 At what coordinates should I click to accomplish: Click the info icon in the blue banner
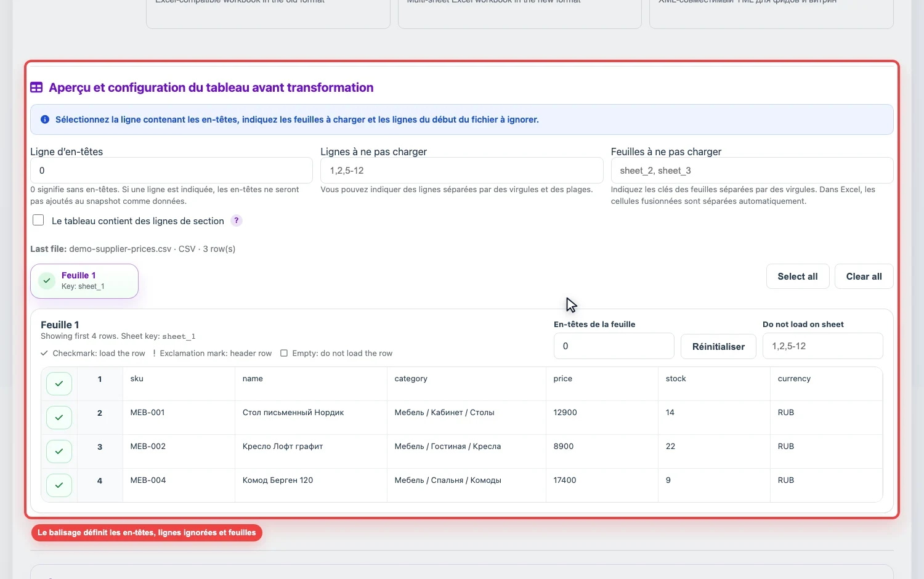coord(45,119)
